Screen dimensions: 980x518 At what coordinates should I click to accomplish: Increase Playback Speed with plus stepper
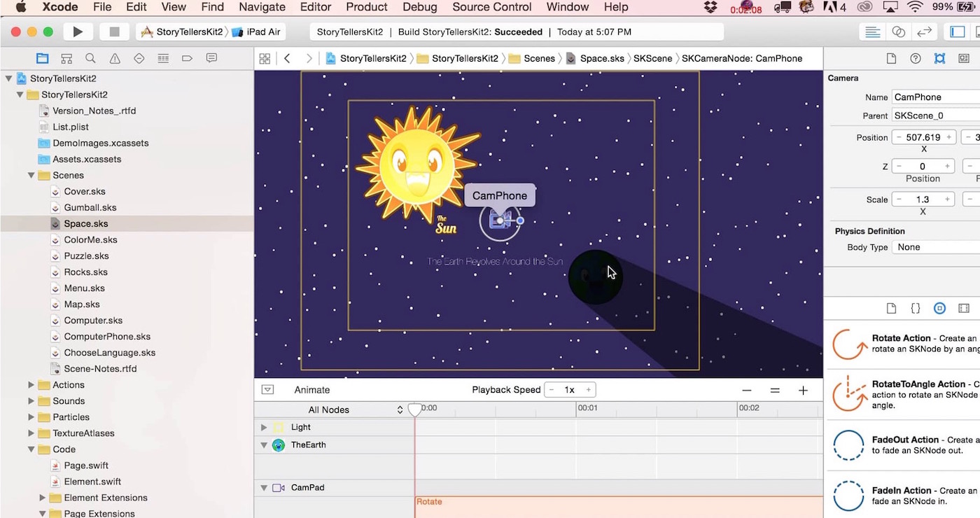(x=589, y=390)
